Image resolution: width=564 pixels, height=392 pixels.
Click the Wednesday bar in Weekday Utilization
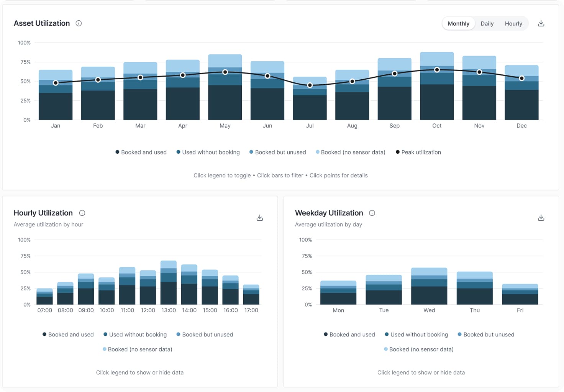click(x=429, y=287)
